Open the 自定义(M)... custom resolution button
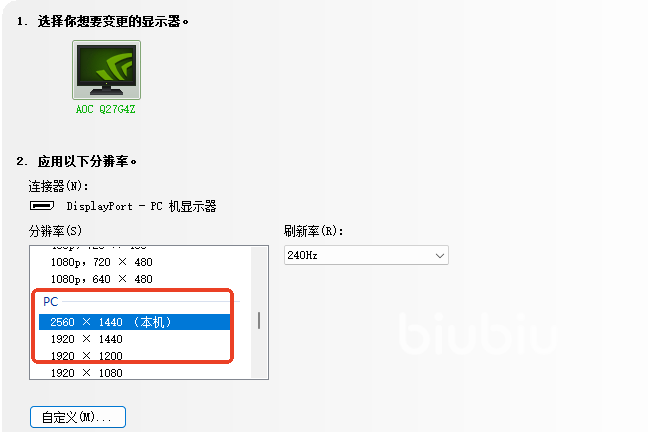The width and height of the screenshot is (648, 432). point(78,417)
